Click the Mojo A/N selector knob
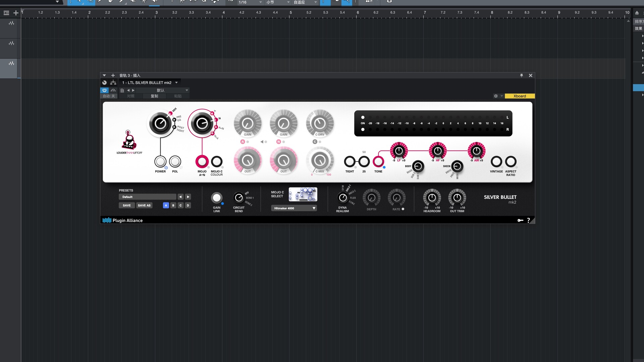 coord(202,124)
